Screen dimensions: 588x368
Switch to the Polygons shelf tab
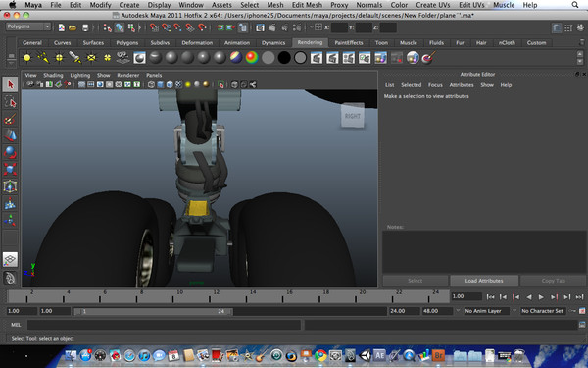(126, 43)
